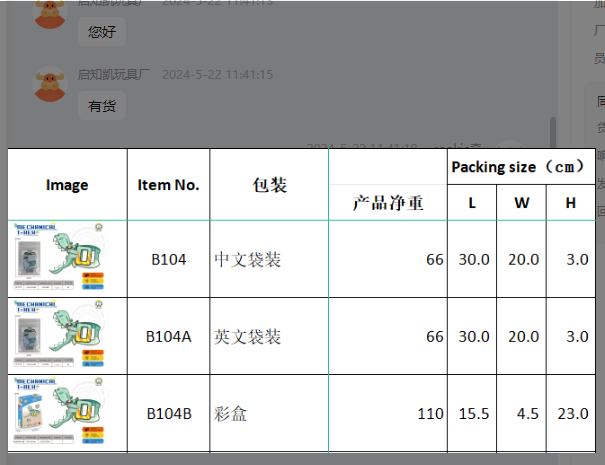605x465 pixels.
Task: Select the 您好 chat message bubble
Action: [101, 32]
